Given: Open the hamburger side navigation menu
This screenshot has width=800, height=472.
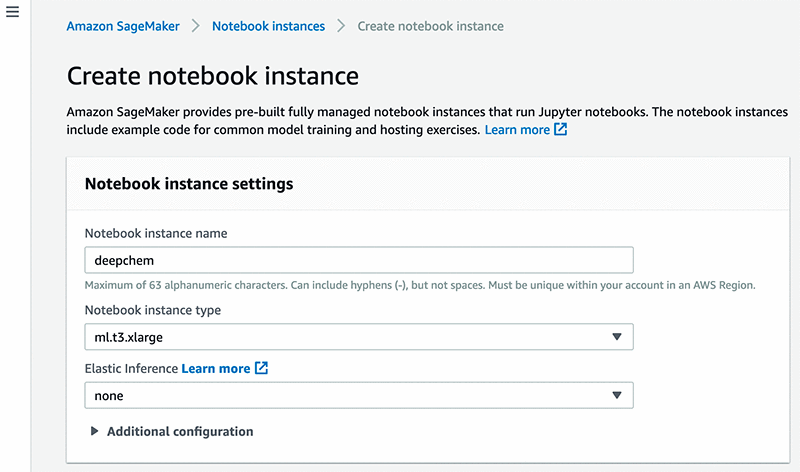Looking at the screenshot, I should click(13, 20).
